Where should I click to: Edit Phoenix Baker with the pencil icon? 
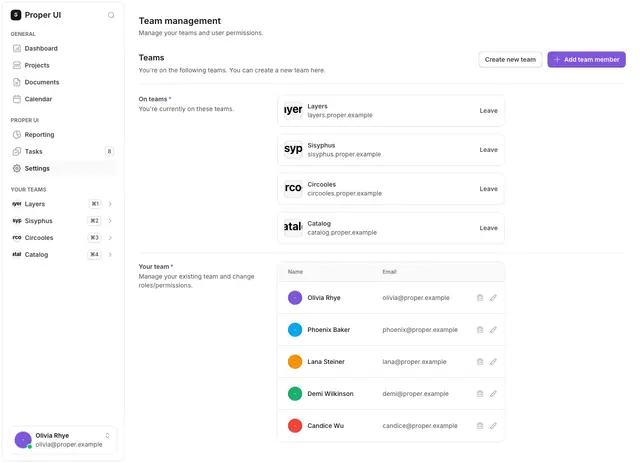(x=493, y=329)
